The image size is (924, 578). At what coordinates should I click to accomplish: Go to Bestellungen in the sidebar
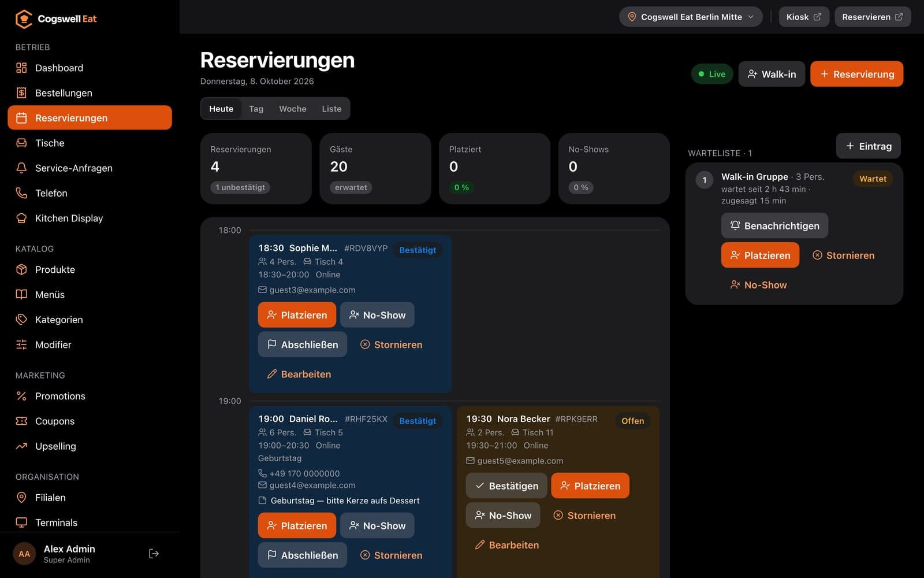[x=90, y=92]
